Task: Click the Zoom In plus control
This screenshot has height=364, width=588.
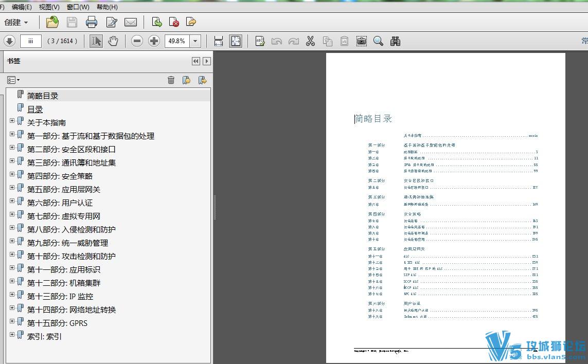Action: coord(154,41)
